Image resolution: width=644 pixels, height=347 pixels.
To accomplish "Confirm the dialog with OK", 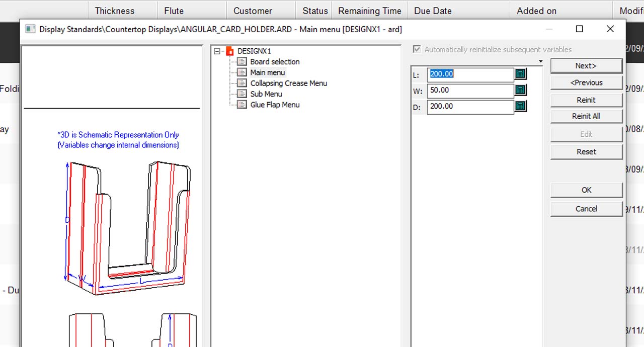I will 586,190.
